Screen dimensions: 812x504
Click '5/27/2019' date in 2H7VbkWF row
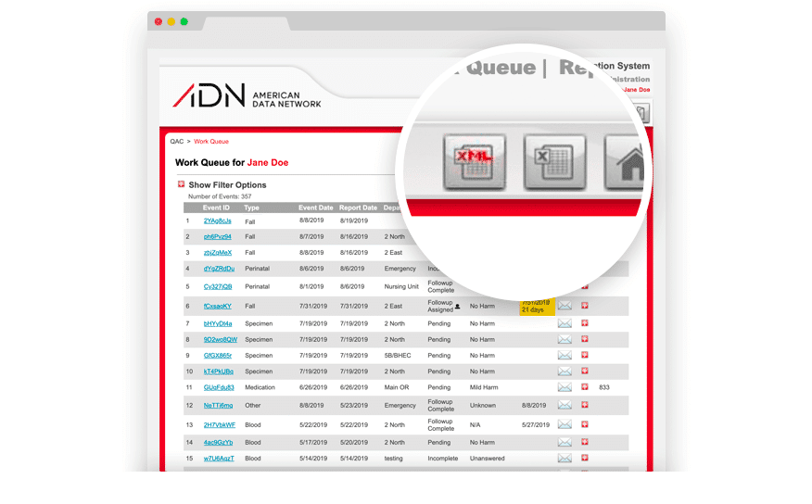point(536,425)
